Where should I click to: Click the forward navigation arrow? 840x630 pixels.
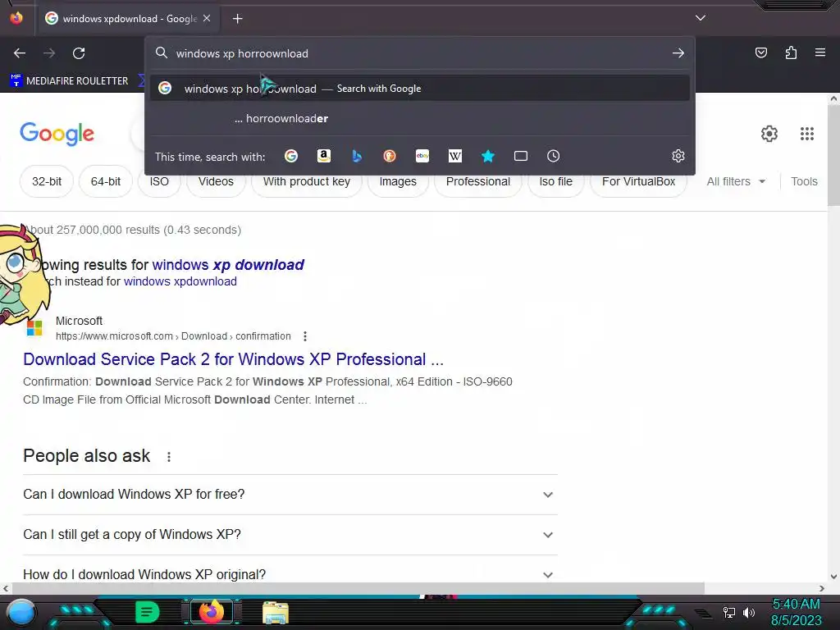pyautogui.click(x=49, y=53)
